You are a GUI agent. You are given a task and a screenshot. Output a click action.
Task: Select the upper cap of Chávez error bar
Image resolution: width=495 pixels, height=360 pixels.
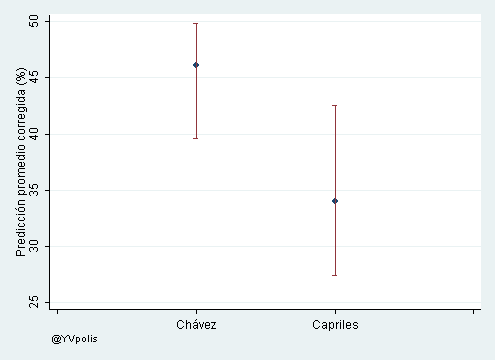pos(196,24)
